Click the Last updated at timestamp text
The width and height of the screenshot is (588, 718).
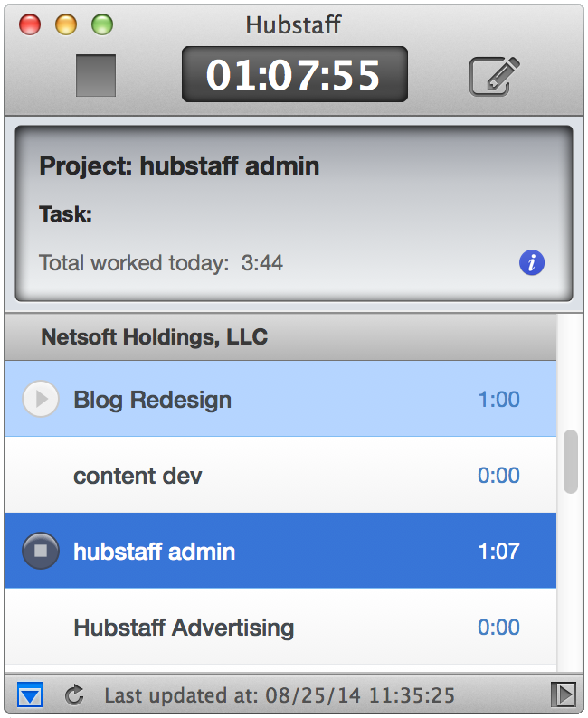click(x=280, y=695)
